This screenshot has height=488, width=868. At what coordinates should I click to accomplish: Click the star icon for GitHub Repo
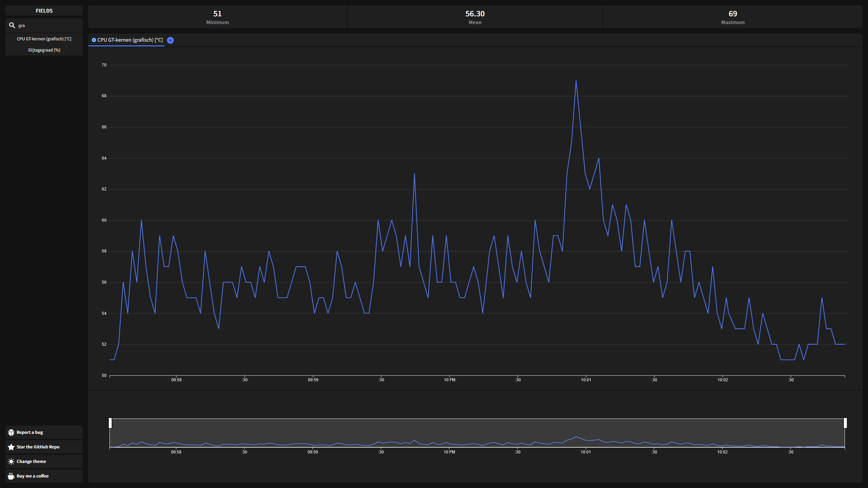click(x=11, y=447)
